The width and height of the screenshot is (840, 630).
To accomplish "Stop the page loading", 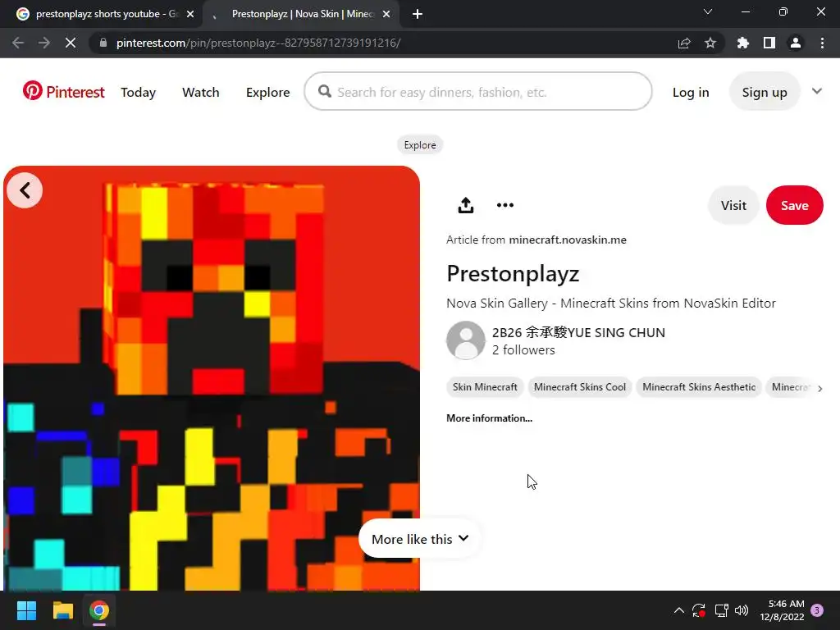I will click(71, 43).
